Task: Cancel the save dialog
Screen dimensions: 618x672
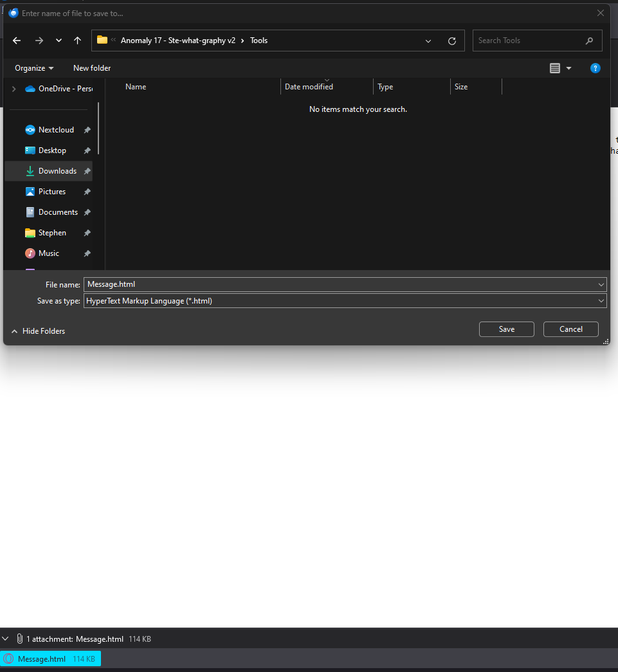Action: pyautogui.click(x=570, y=329)
